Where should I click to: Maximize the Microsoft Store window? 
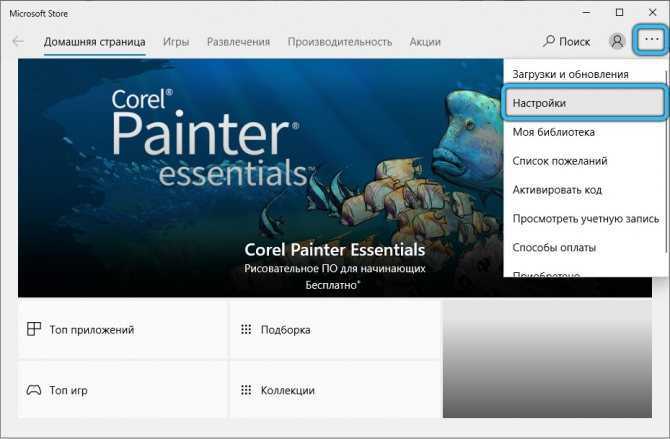[619, 12]
